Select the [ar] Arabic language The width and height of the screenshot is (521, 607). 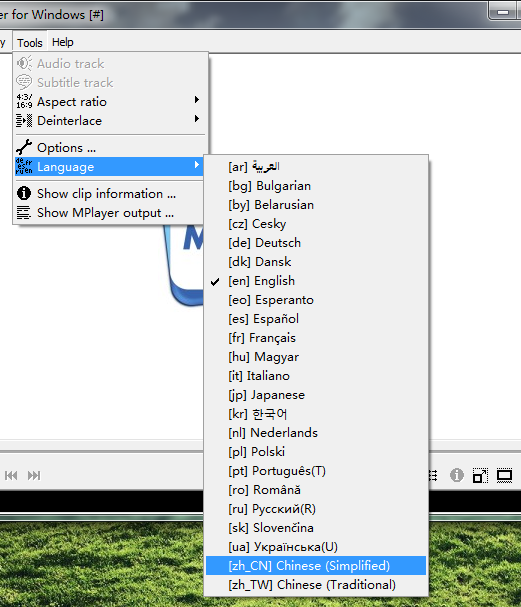tap(316, 166)
